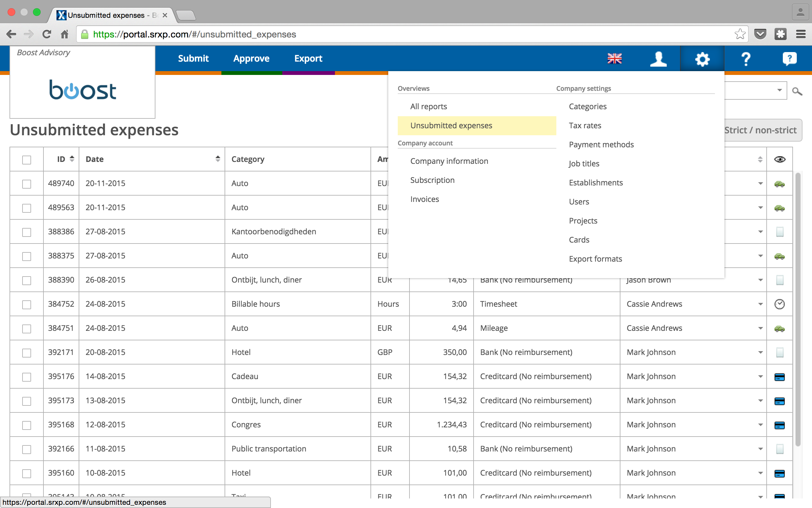Expand user dropdown in Jason Brown row
The height and width of the screenshot is (508, 812).
click(760, 280)
